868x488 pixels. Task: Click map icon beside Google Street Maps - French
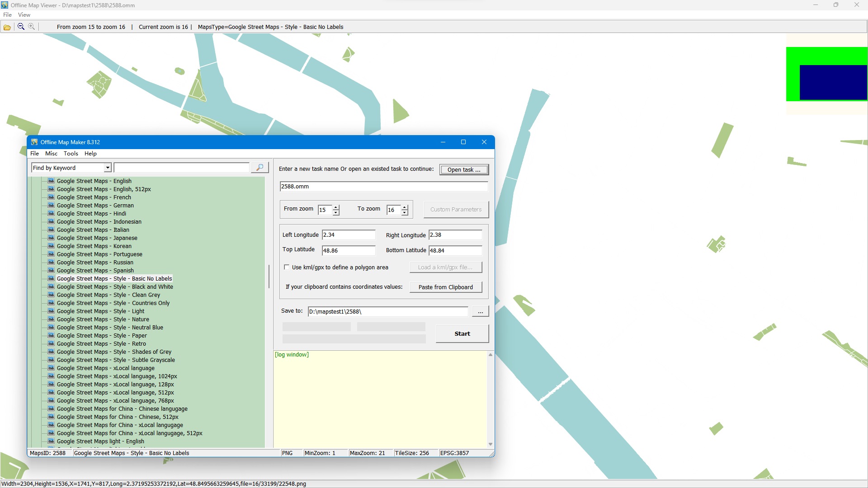pyautogui.click(x=51, y=197)
